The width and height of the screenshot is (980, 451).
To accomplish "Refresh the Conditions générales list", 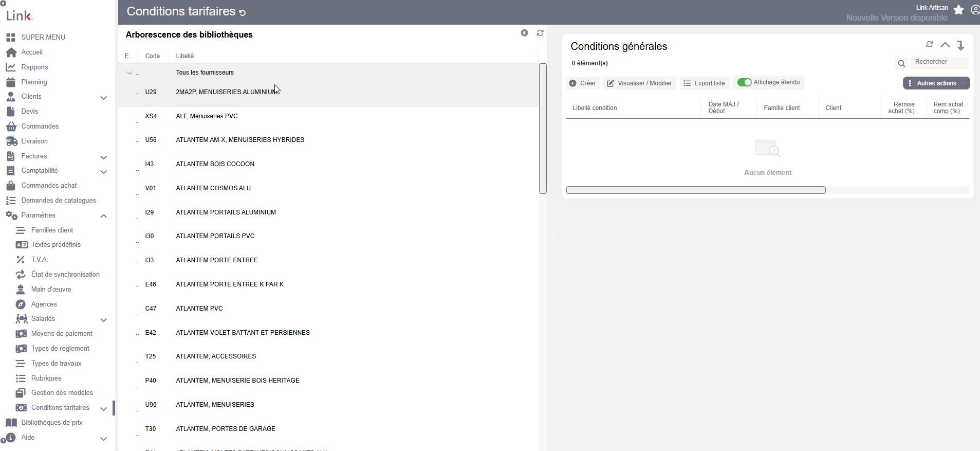I will click(930, 44).
